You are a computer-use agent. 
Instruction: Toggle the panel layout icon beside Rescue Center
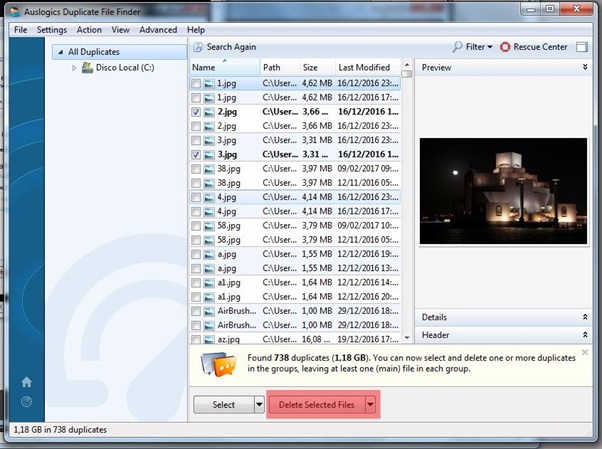coord(582,47)
